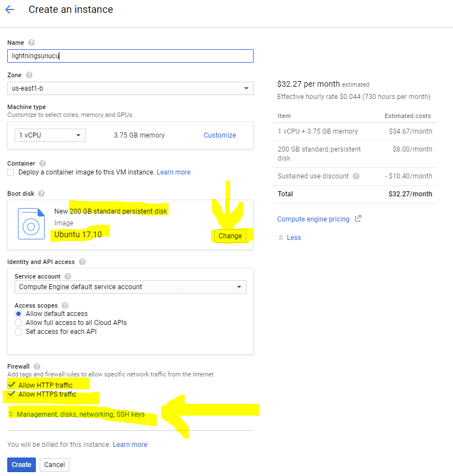Open the vCPU machine type dropdown

(x=78, y=135)
